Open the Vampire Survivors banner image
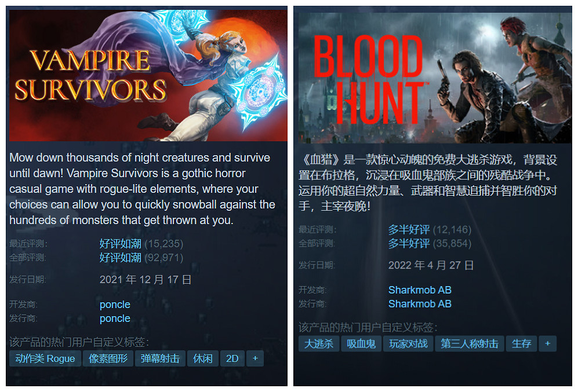The image size is (578, 392). coord(148,75)
